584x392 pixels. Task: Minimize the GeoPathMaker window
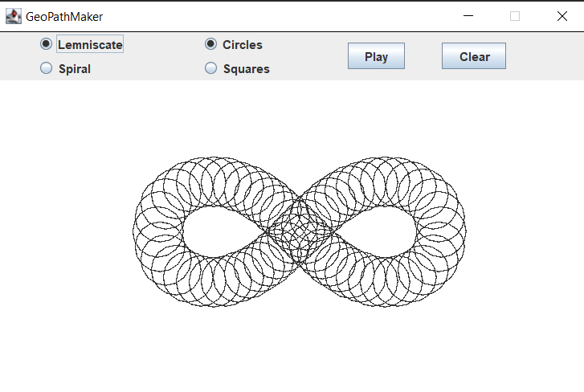(x=468, y=16)
